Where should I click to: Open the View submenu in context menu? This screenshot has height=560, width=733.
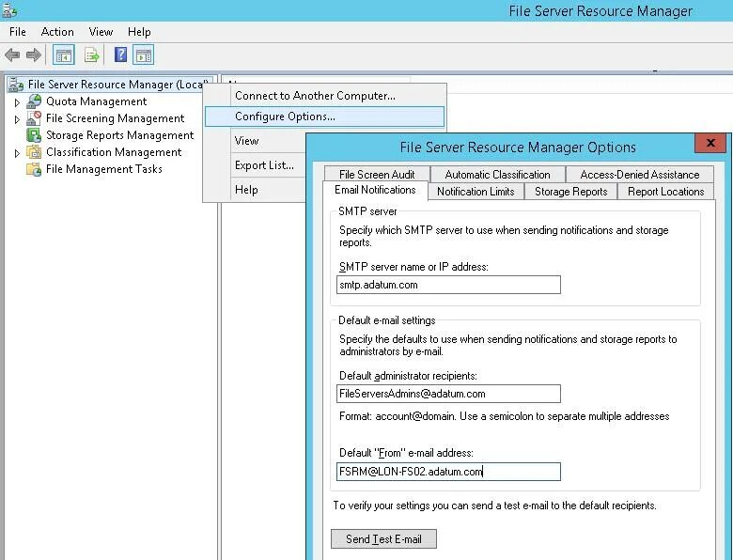(256, 141)
